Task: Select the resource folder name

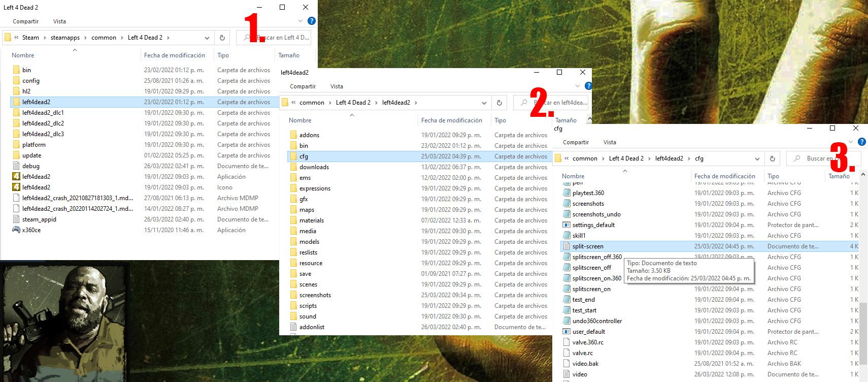Action: click(x=311, y=263)
